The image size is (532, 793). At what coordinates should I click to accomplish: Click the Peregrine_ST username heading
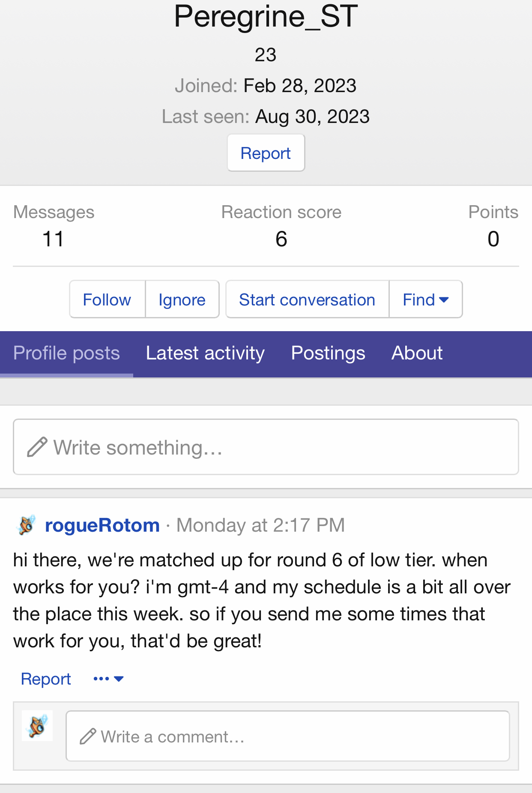(266, 16)
